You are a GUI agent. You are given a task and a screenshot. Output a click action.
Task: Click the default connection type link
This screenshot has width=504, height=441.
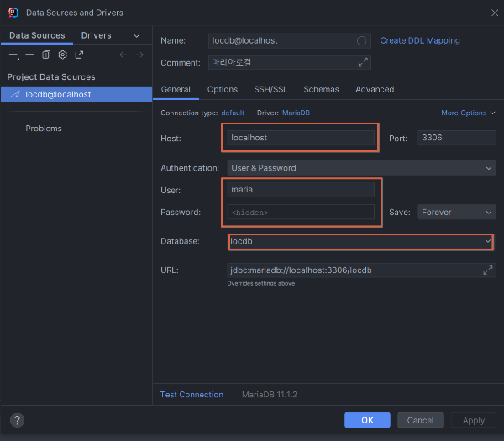tap(233, 113)
